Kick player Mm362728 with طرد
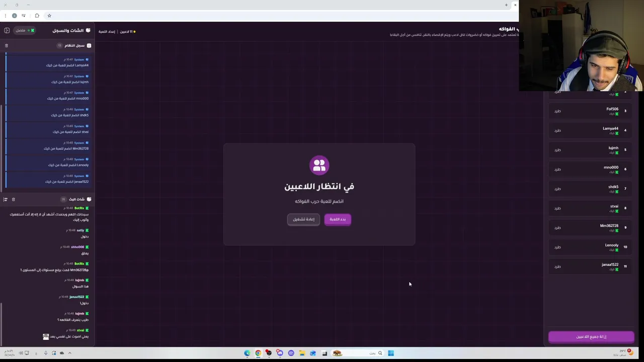The height and width of the screenshot is (362, 644). 557,228
